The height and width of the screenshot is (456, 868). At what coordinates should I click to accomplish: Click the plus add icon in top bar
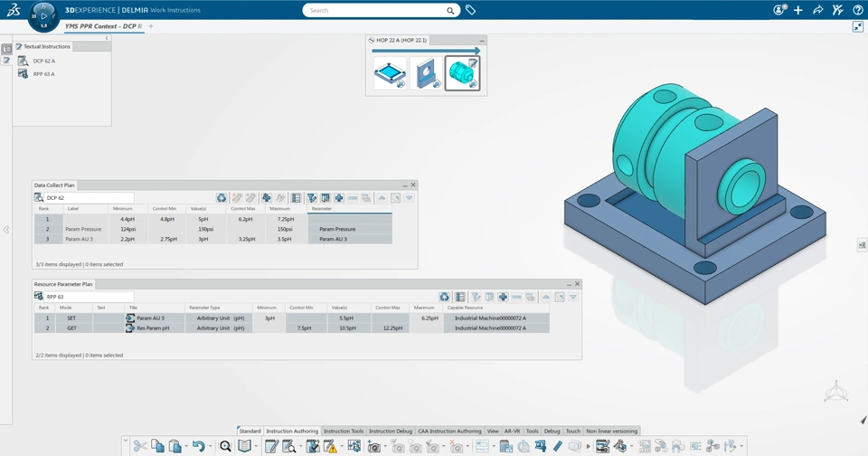(798, 10)
